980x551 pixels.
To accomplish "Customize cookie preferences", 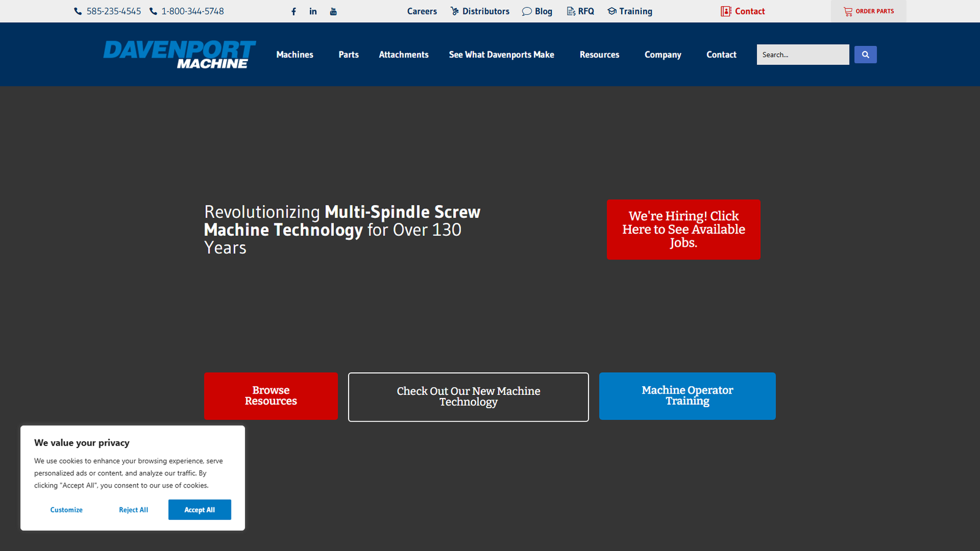I will click(66, 509).
